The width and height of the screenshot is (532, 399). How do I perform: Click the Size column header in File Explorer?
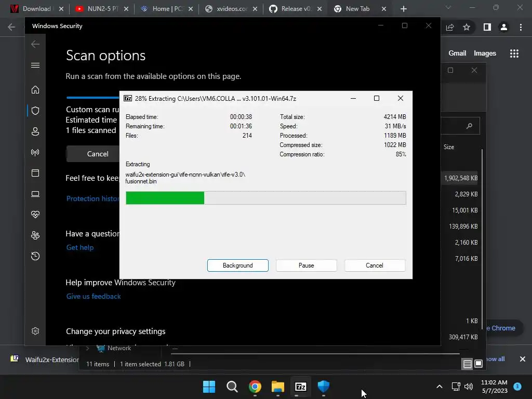[449, 147]
